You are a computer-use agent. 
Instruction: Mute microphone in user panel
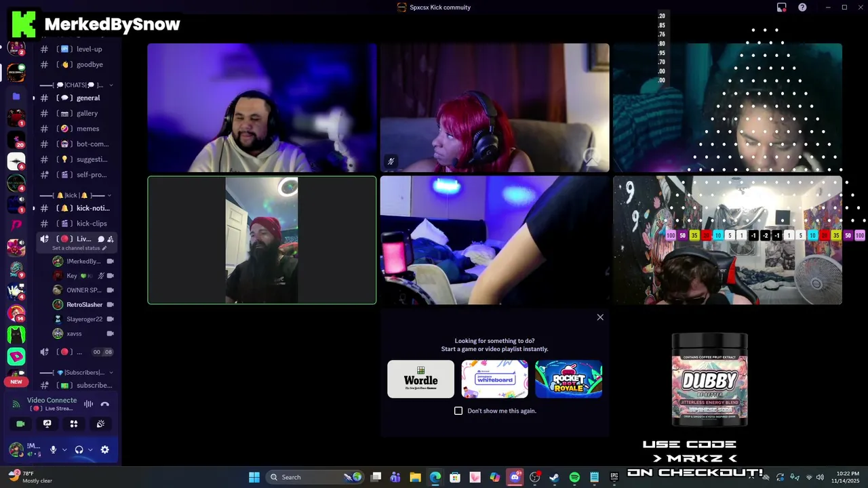[53, 449]
